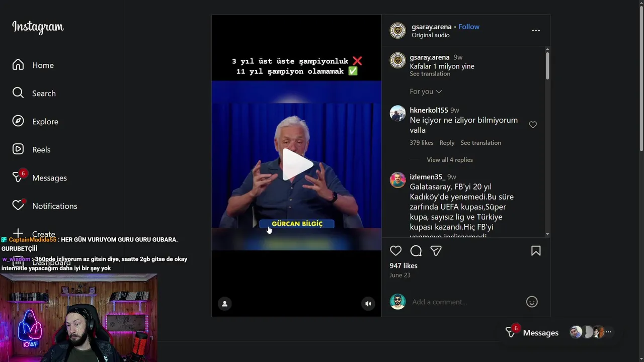The width and height of the screenshot is (644, 362).
Task: Open gsaray.arena profile picture in header
Action: click(x=397, y=31)
